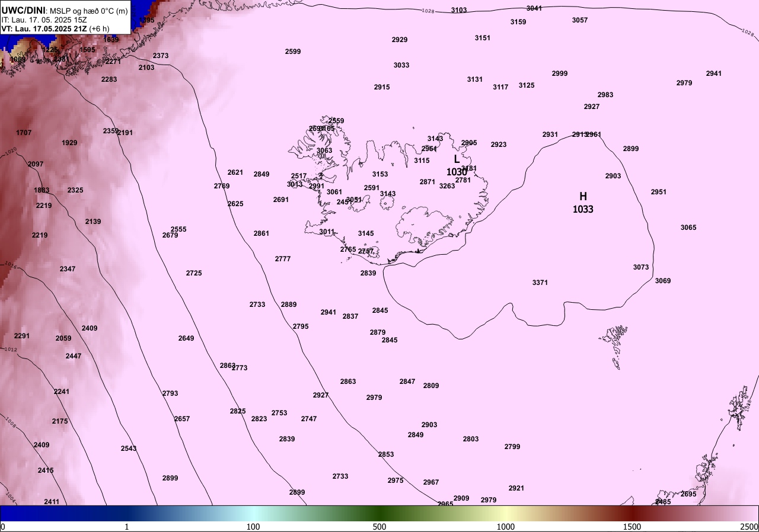
Task: Click the 2691 height value
Action: (x=281, y=200)
